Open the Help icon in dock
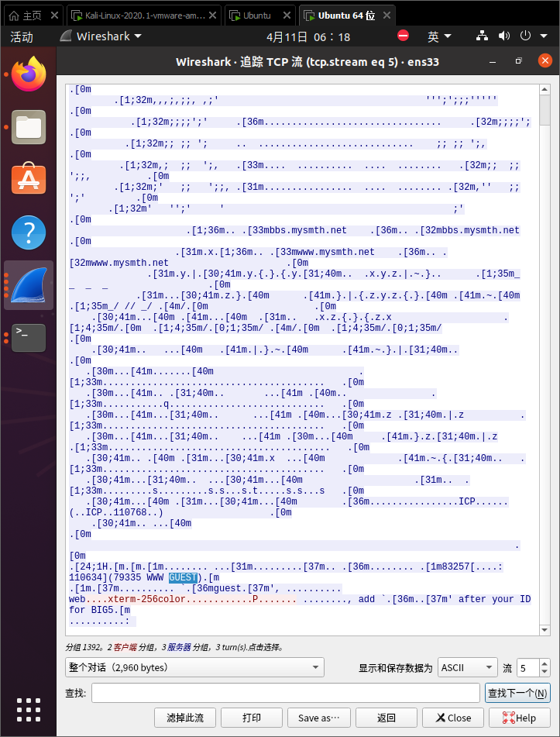Image resolution: width=560 pixels, height=737 pixels. click(x=29, y=232)
